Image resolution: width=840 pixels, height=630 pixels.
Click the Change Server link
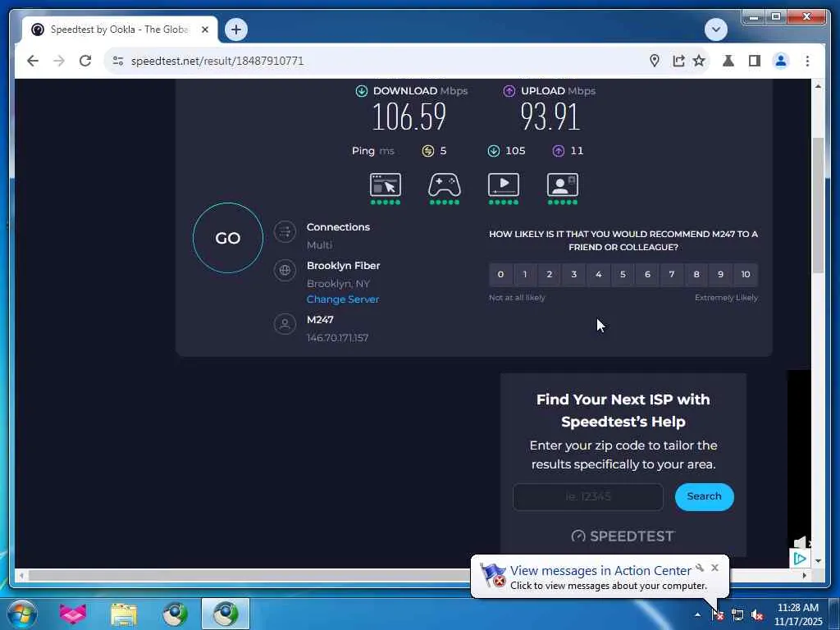[x=343, y=299]
